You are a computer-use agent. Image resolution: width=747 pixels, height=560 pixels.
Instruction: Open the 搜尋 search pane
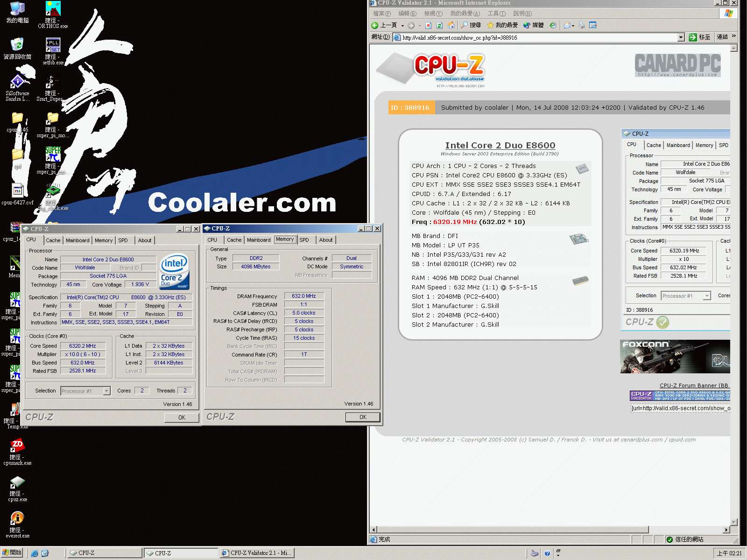tap(471, 25)
